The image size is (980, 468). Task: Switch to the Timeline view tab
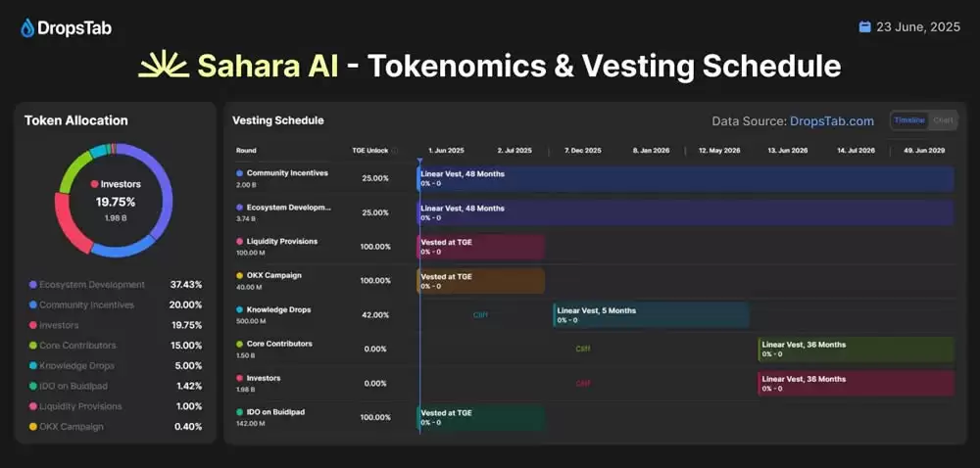click(909, 120)
